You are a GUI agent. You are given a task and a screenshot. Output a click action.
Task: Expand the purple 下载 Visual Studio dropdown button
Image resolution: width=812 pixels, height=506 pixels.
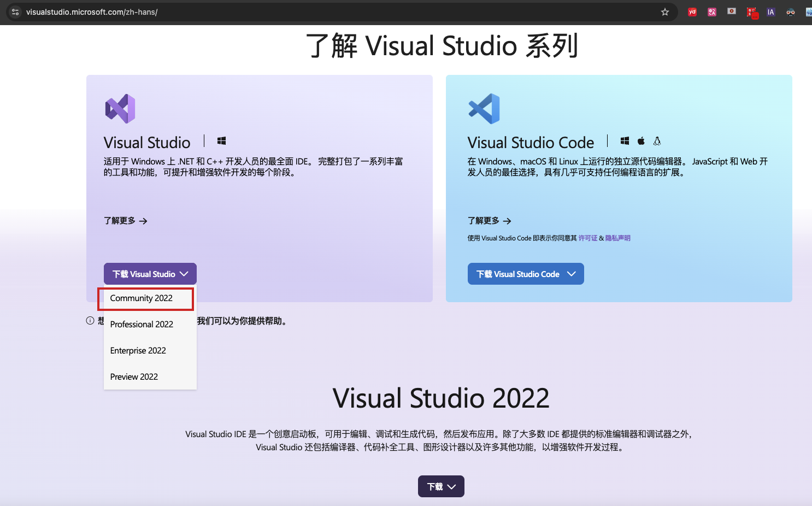(150, 274)
